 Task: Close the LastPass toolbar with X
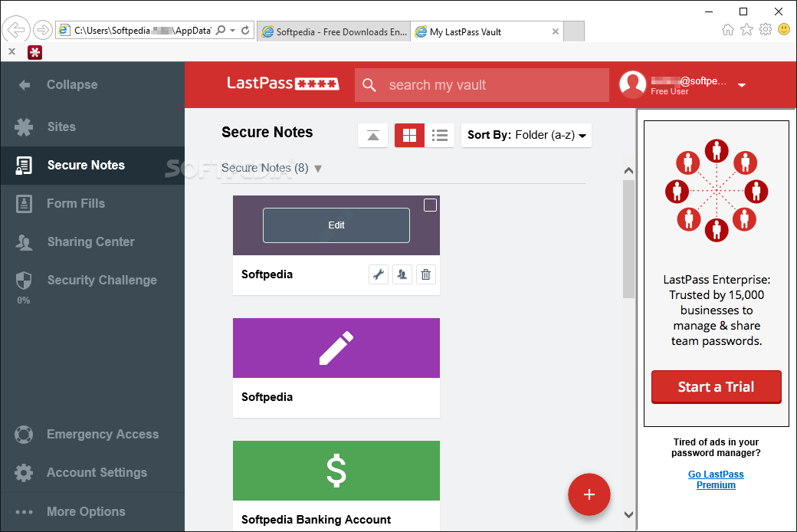(11, 51)
